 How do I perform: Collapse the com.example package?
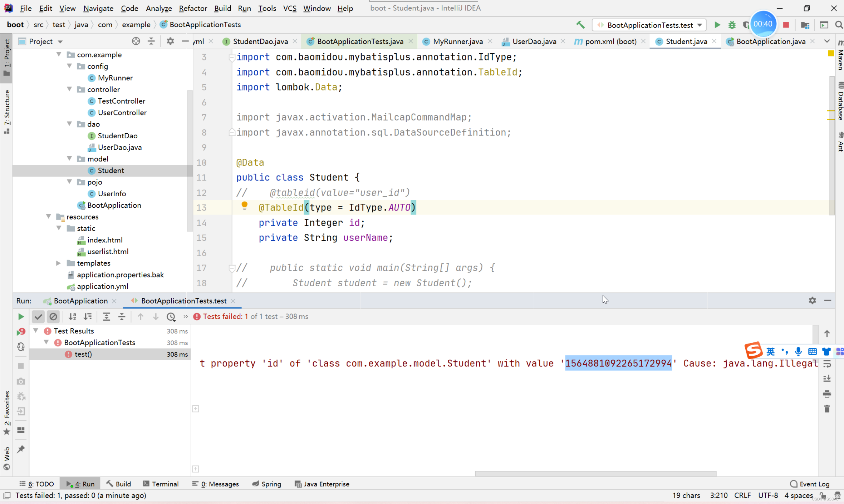tap(59, 54)
